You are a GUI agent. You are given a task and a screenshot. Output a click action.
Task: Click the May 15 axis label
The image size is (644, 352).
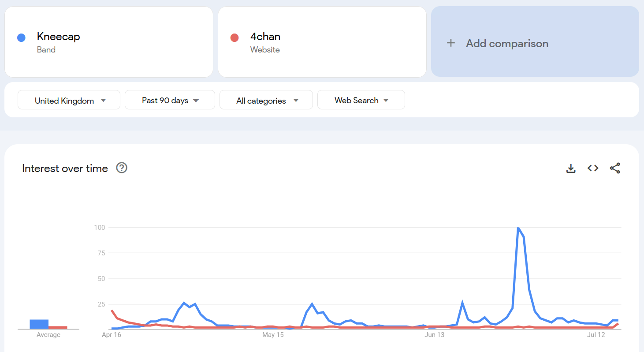coord(273,335)
